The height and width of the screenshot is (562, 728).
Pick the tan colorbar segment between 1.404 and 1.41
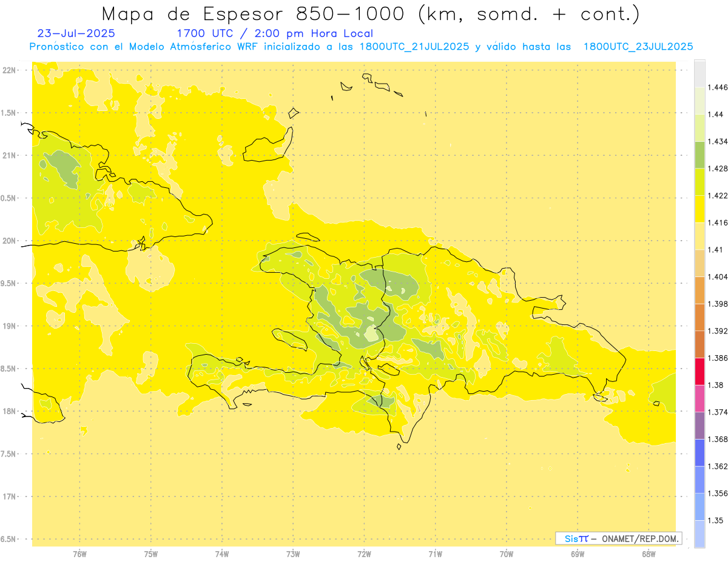pyautogui.click(x=699, y=264)
